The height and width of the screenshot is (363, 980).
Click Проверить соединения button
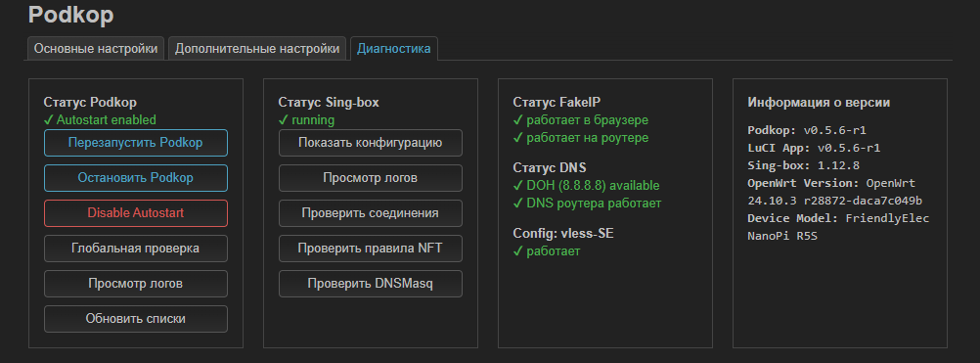click(371, 213)
